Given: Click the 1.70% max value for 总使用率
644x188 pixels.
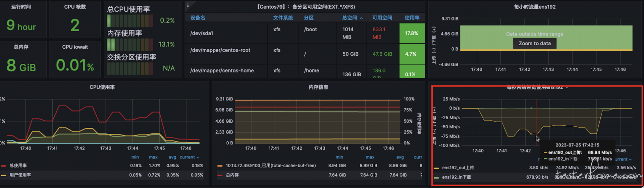Looking at the screenshot, I should tap(155, 166).
